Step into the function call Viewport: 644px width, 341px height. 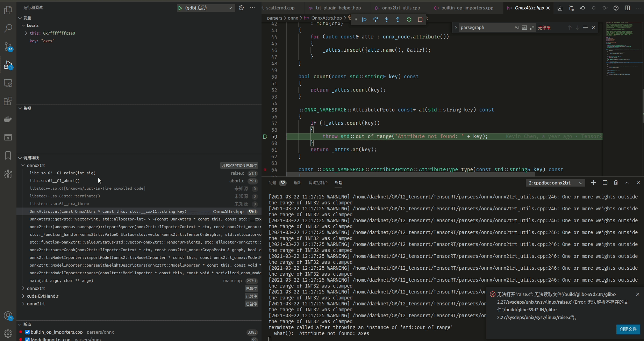386,20
